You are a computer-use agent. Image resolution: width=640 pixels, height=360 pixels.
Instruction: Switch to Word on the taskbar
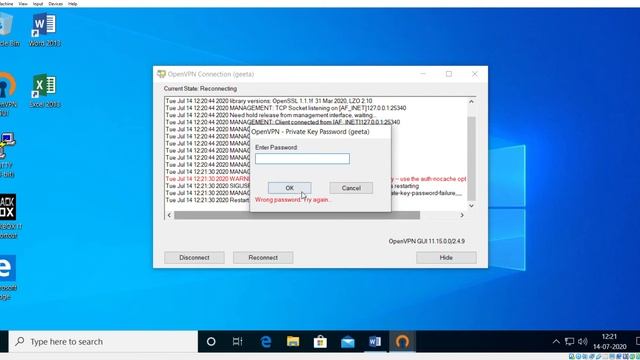pos(375,342)
